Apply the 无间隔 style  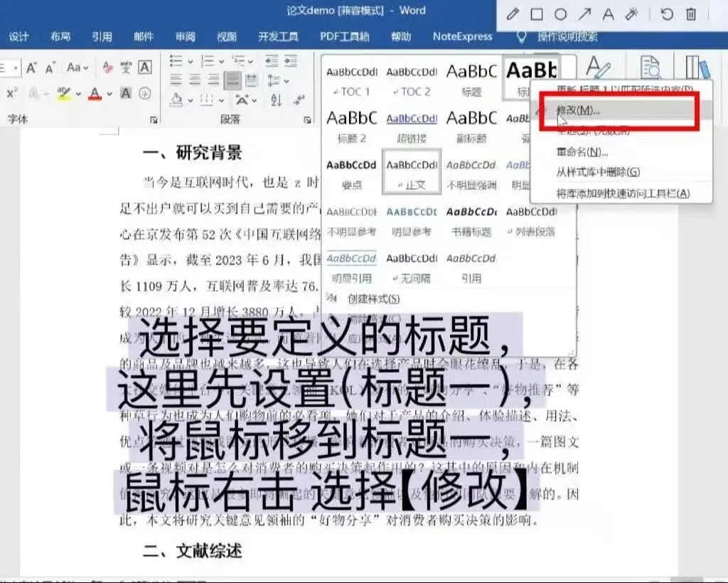coord(412,268)
